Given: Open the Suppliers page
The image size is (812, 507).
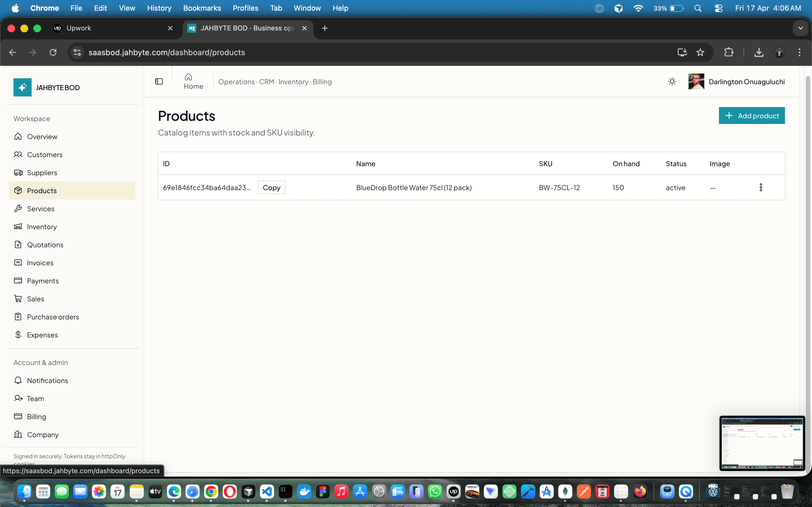Looking at the screenshot, I should coord(43,173).
